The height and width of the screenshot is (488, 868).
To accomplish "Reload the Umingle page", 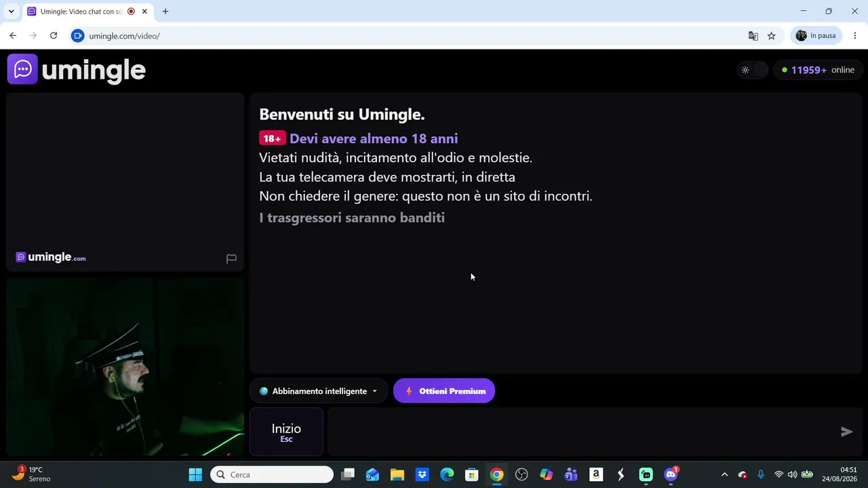I will (x=54, y=36).
